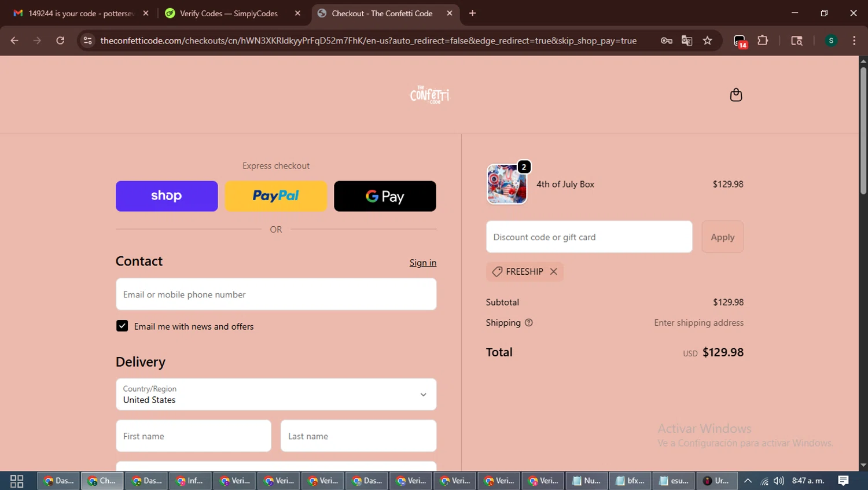
Task: Click the scrollbar down arrow
Action: [x=863, y=466]
